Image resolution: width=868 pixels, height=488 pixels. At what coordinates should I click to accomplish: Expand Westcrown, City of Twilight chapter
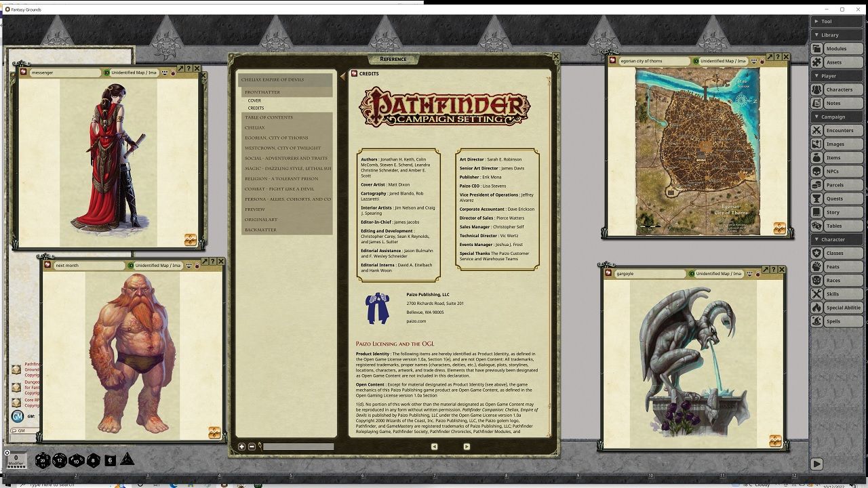287,148
